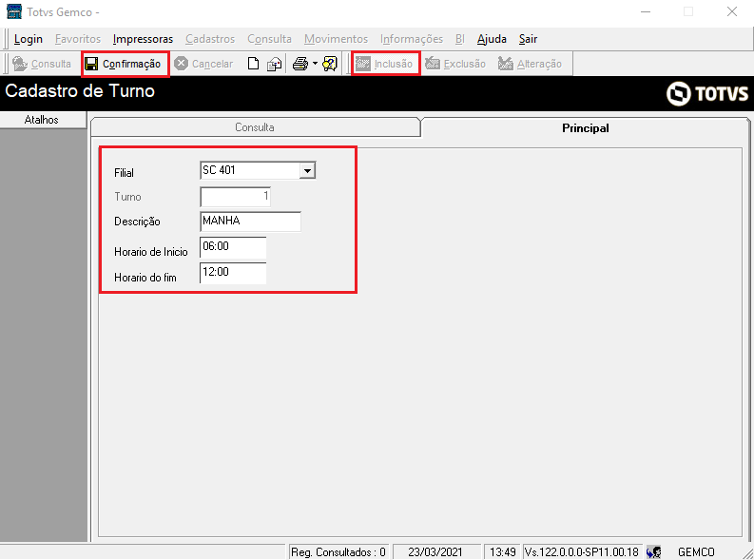Screen dimensions: 754x560
Task: Click the Cadastro de Turno heading
Action: coord(80,91)
